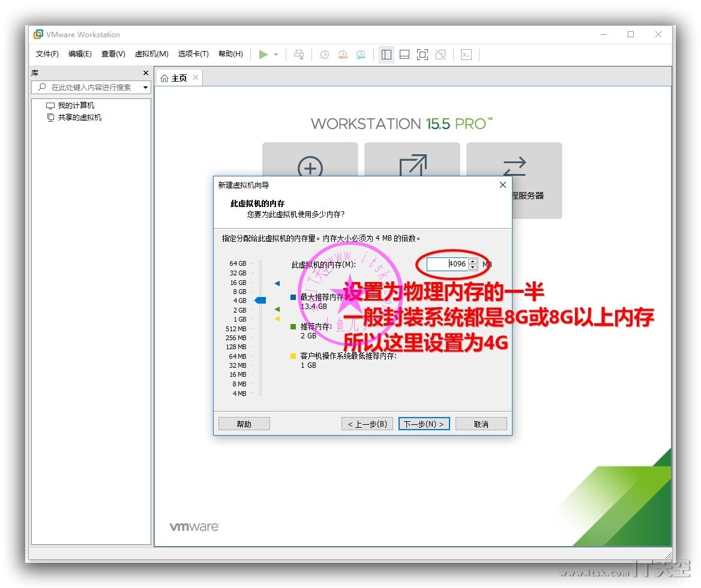Open the 文件(F) menu
Image resolution: width=701 pixels, height=588 pixels.
(47, 54)
